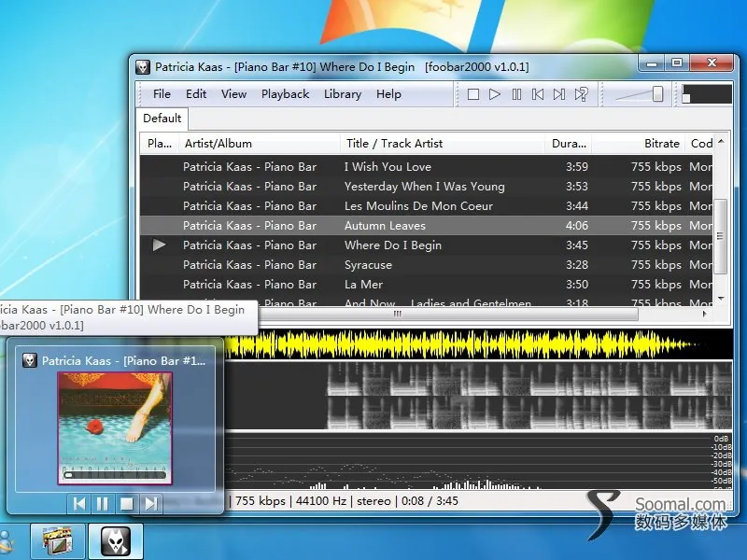Select the track Les Moulins De Mon Coeur
Viewport: 747px width, 560px height.
click(x=427, y=206)
